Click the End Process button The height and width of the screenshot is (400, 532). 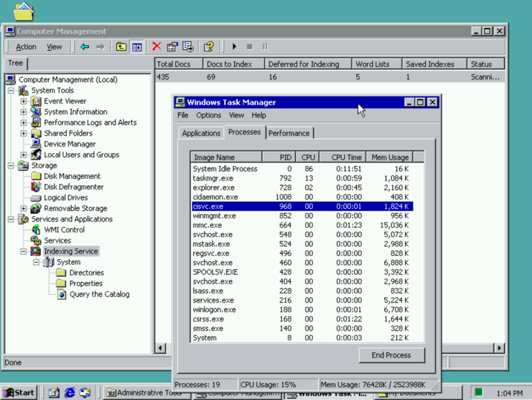391,355
